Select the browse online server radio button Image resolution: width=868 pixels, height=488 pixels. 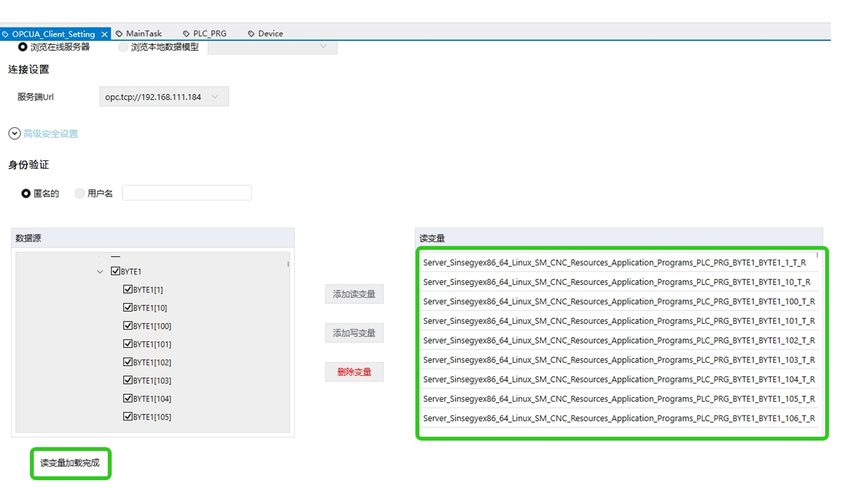tap(23, 47)
